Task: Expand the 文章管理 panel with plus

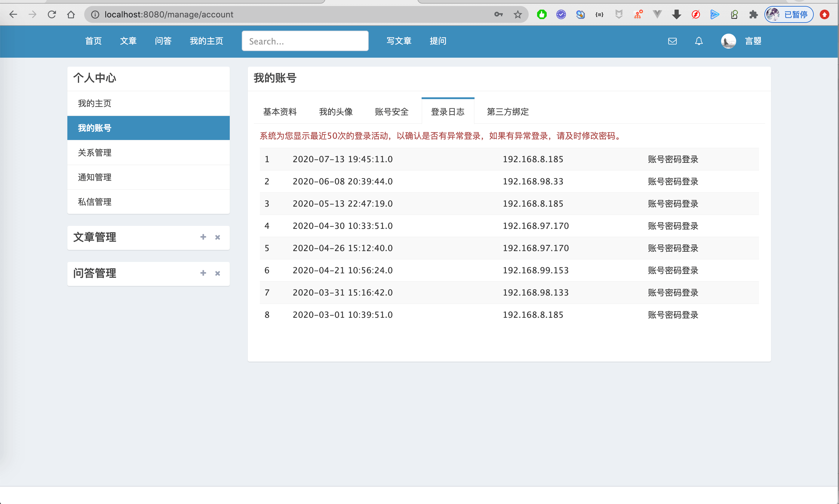Action: [x=203, y=237]
